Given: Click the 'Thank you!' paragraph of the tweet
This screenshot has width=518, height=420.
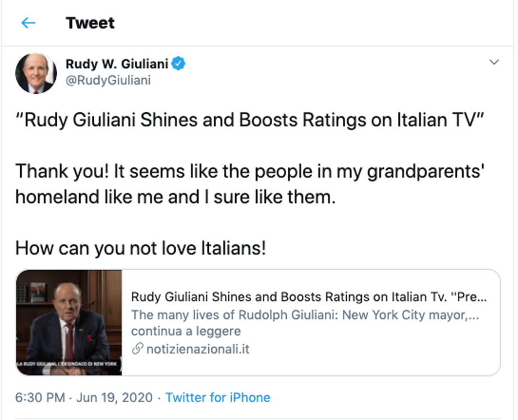Looking at the screenshot, I should click(250, 184).
